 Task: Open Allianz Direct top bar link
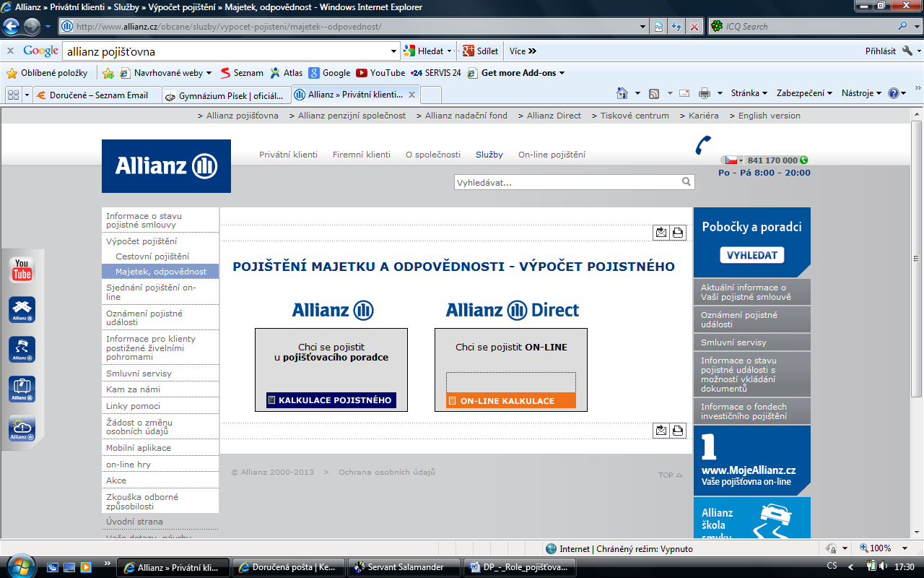554,116
